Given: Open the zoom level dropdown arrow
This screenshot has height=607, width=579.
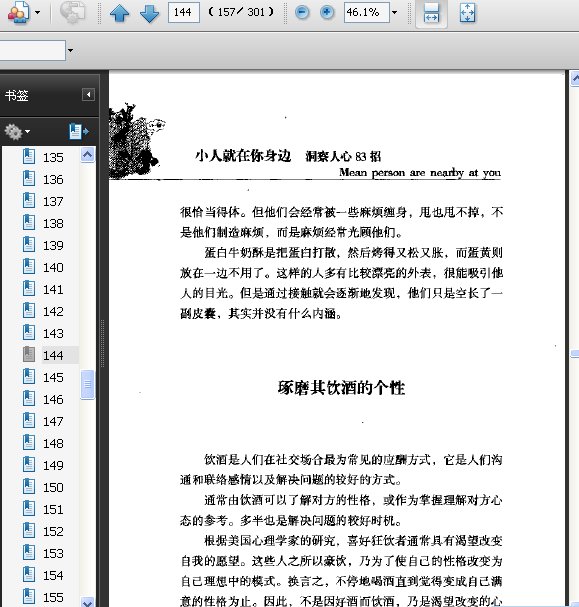Looking at the screenshot, I should pyautogui.click(x=394, y=12).
